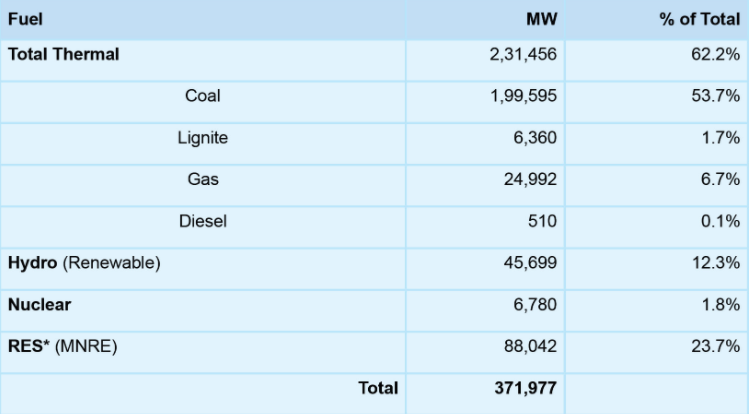Click the % of Total header

point(699,19)
